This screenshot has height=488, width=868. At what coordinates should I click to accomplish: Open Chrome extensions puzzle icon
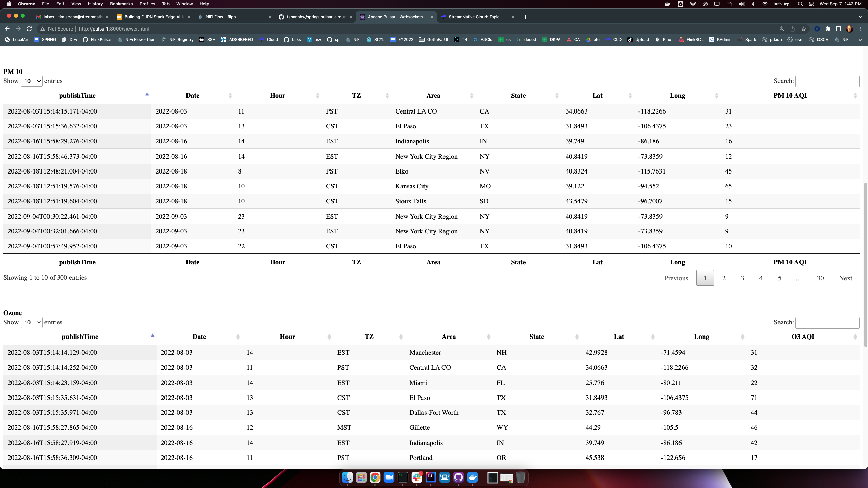(828, 29)
